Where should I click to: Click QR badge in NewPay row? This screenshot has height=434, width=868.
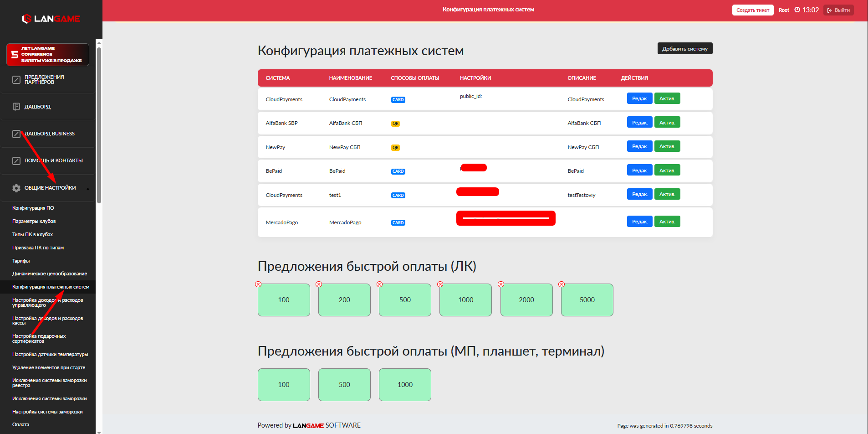[395, 148]
